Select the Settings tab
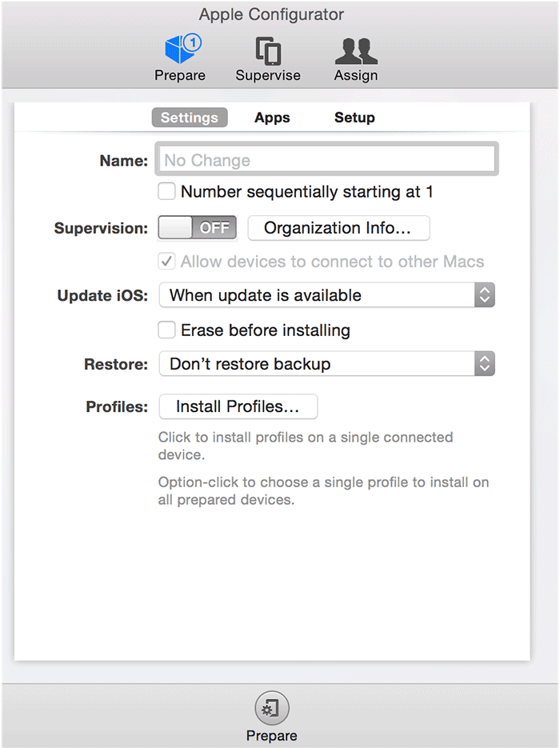This screenshot has width=560, height=748. (190, 118)
